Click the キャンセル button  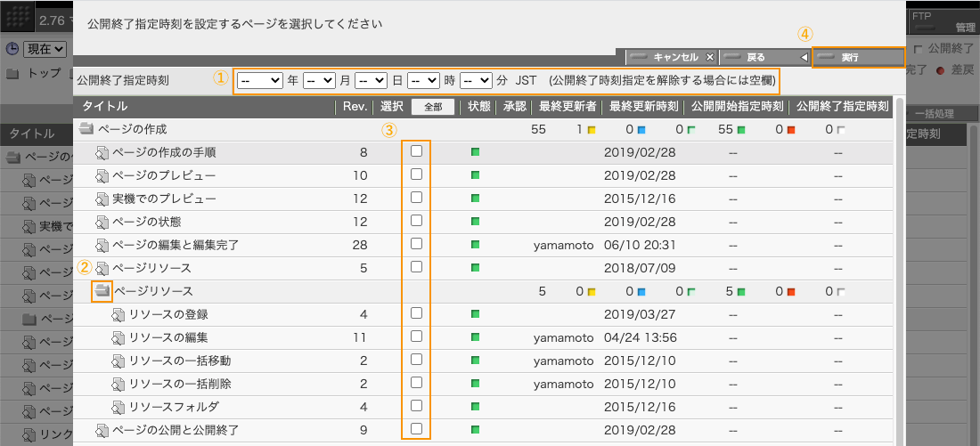click(672, 57)
